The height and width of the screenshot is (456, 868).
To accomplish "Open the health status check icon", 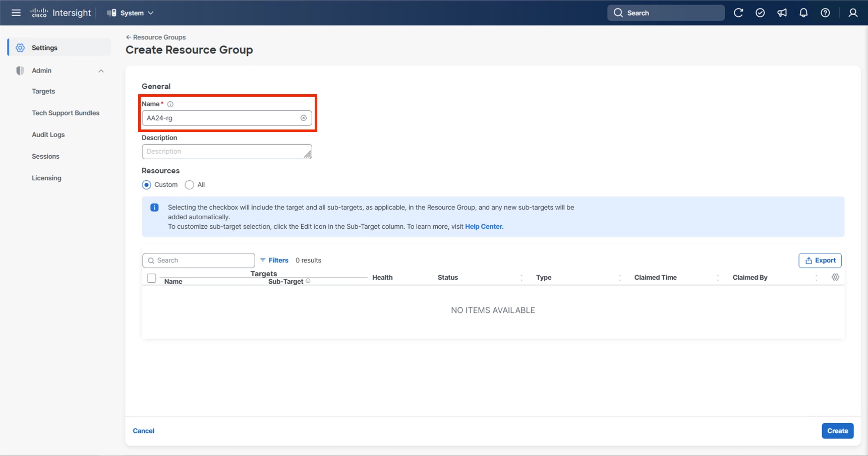I will (x=760, y=13).
